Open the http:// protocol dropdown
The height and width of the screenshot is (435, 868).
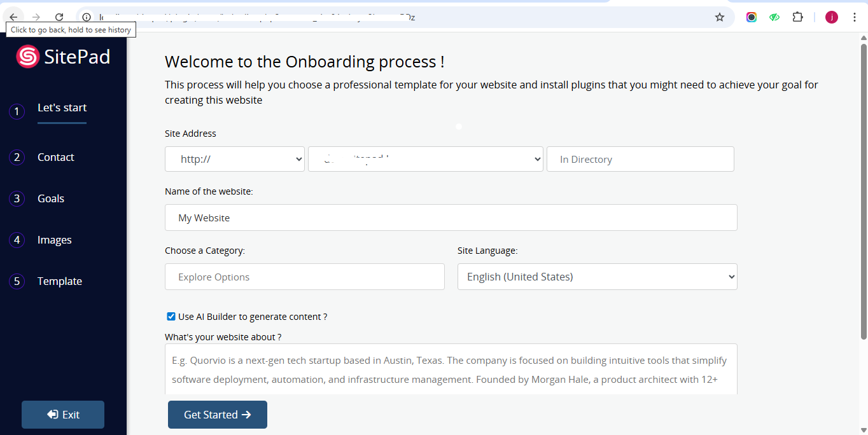point(235,159)
